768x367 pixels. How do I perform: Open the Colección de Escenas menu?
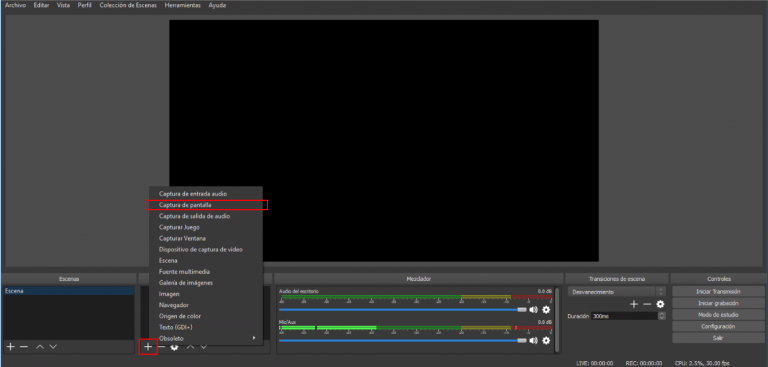click(128, 5)
